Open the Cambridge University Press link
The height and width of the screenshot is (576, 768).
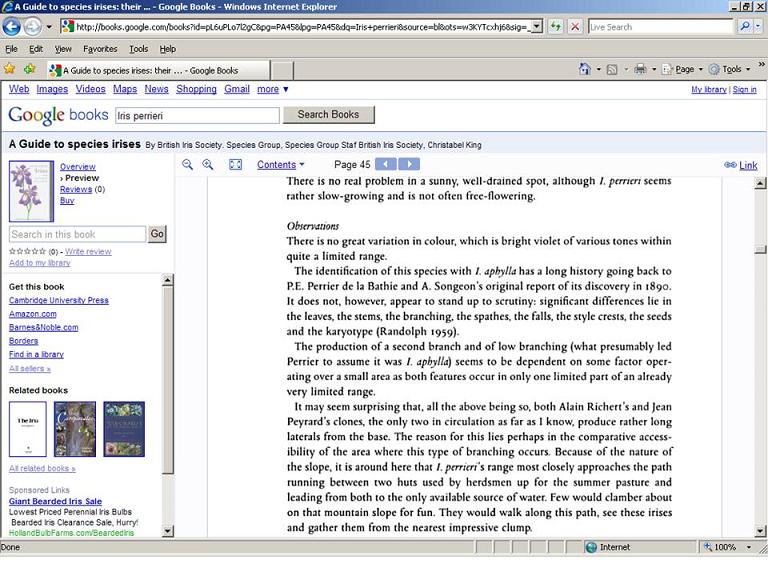pos(59,300)
